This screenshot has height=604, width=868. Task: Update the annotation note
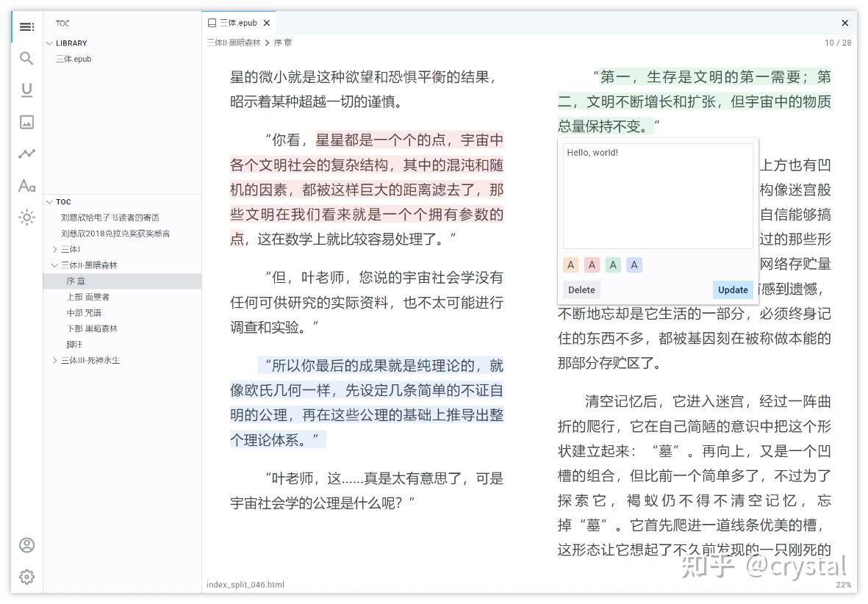click(733, 290)
